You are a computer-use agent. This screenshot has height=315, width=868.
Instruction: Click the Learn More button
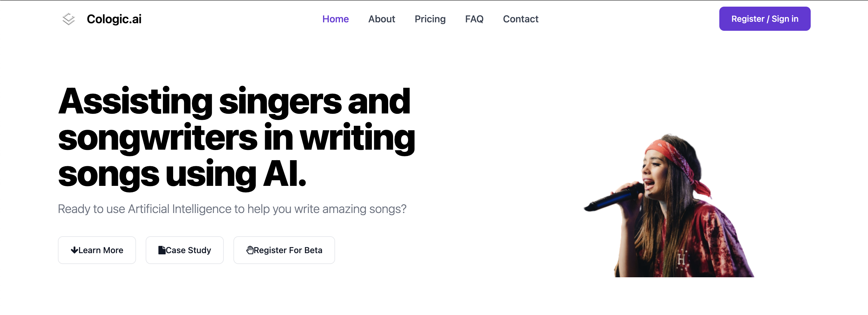pos(97,250)
